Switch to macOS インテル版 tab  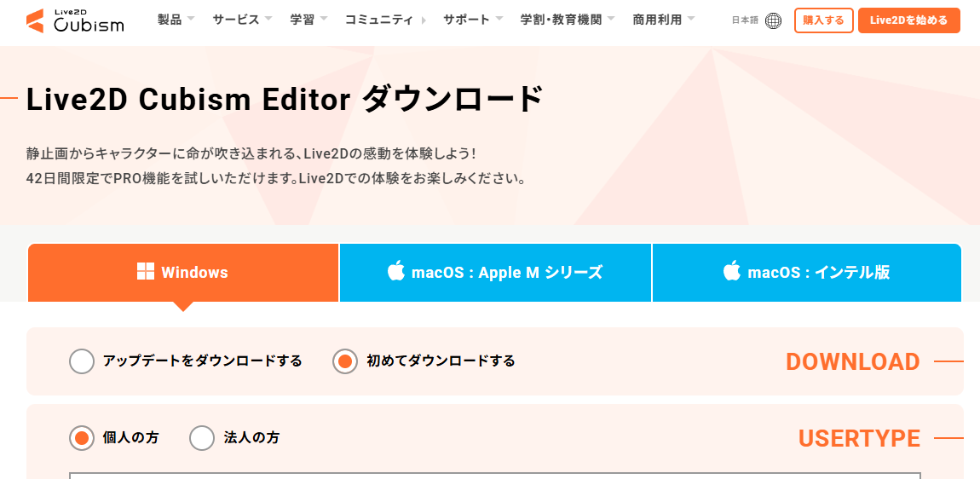[806, 273]
